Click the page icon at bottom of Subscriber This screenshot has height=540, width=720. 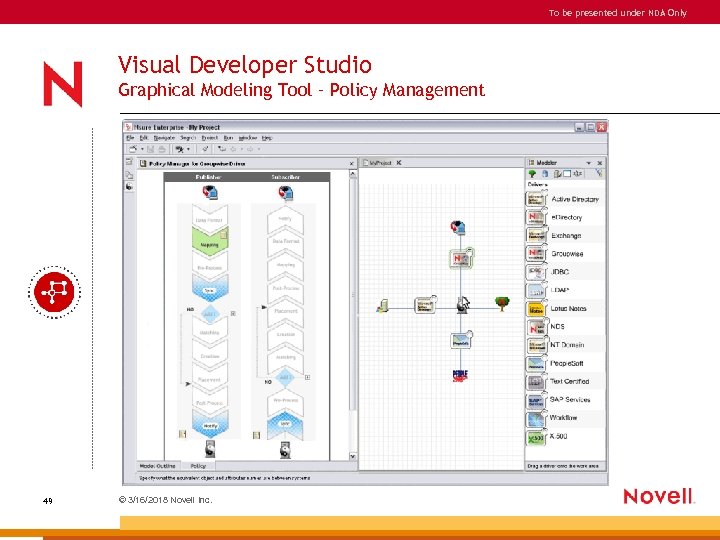[x=257, y=435]
